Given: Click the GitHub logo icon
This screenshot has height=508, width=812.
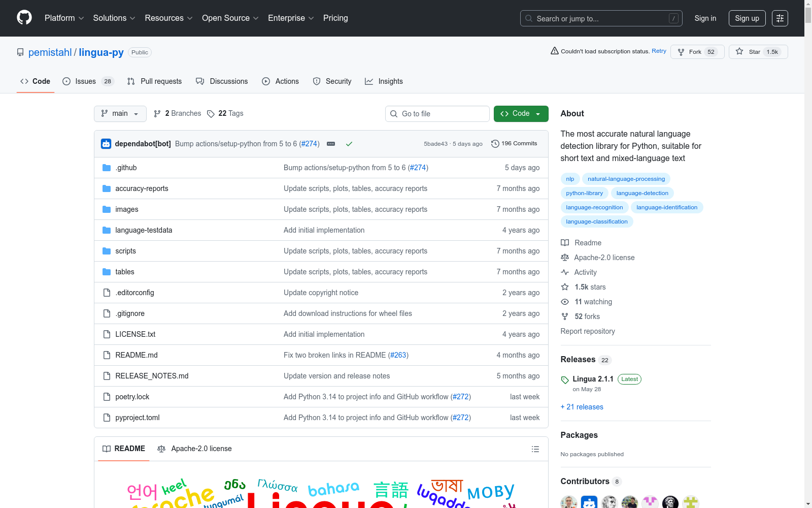Looking at the screenshot, I should point(24,18).
